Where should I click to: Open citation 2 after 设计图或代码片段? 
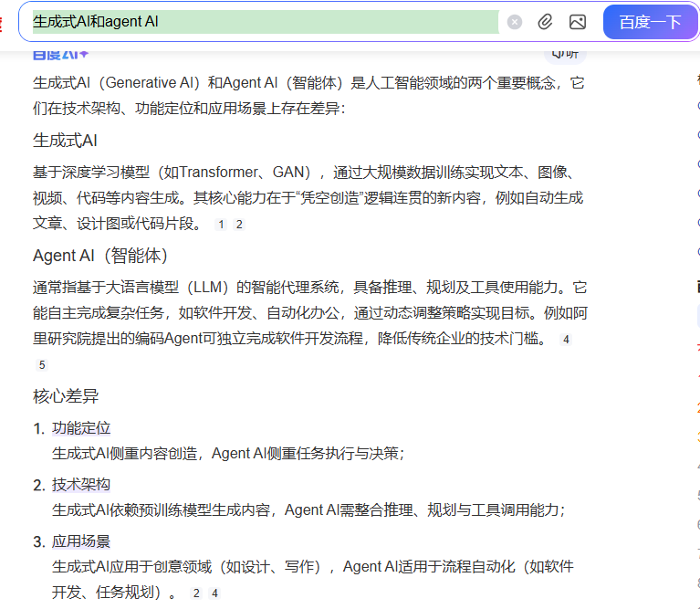tap(239, 224)
